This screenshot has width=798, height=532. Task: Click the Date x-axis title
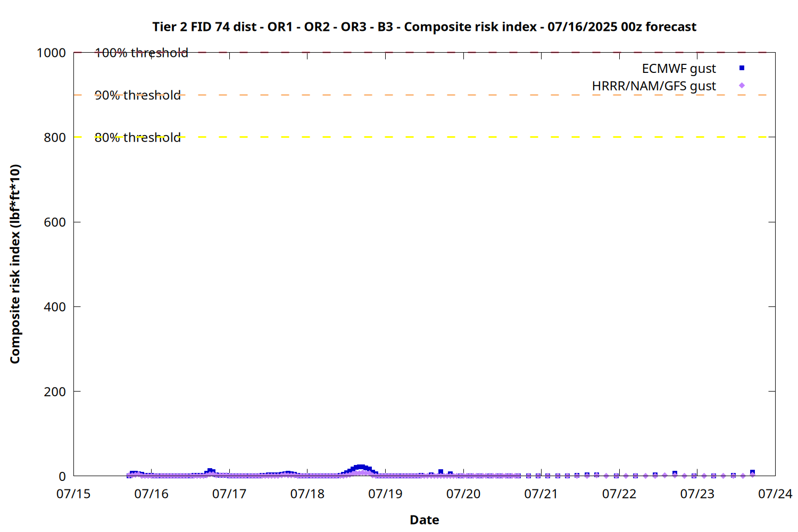tap(425, 520)
